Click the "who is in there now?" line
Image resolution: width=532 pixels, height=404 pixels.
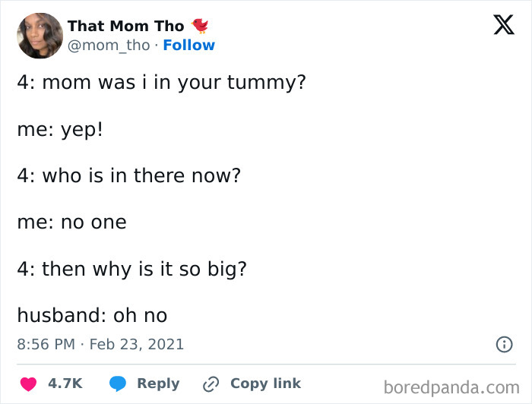coord(129,175)
